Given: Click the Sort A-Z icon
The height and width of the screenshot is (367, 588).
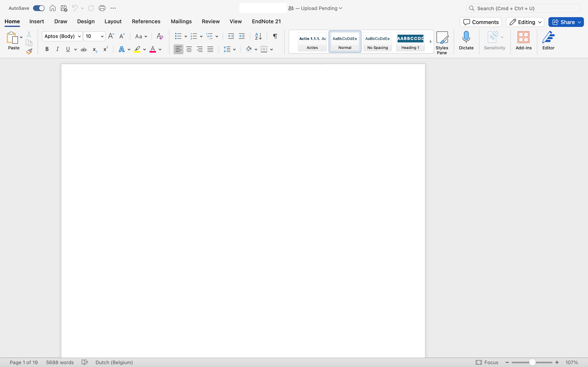Looking at the screenshot, I should coord(258,36).
